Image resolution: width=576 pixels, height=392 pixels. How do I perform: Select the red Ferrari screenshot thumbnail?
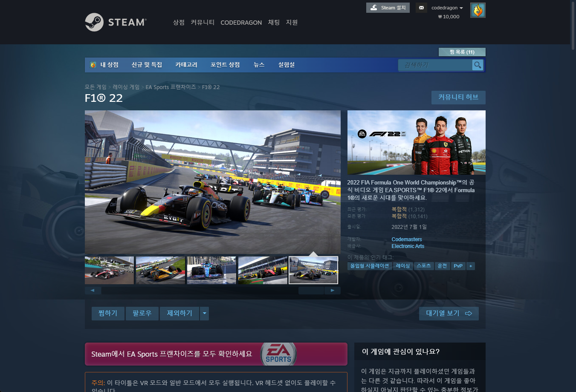[263, 270]
